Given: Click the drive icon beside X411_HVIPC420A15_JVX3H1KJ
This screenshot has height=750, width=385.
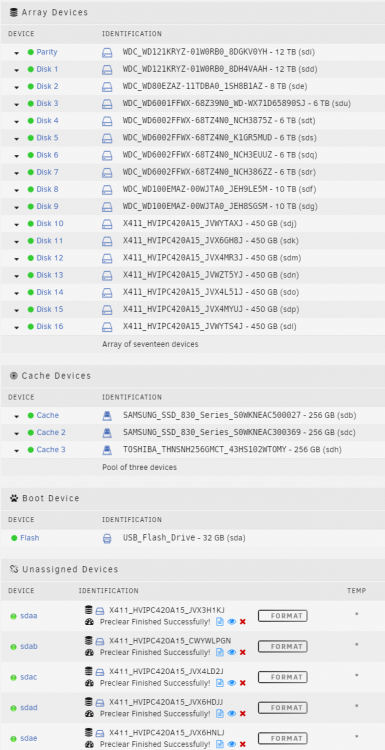Looking at the screenshot, I should pos(99,610).
